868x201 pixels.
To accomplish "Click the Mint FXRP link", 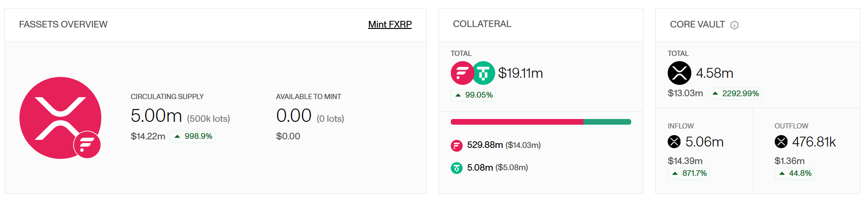I will coord(390,24).
